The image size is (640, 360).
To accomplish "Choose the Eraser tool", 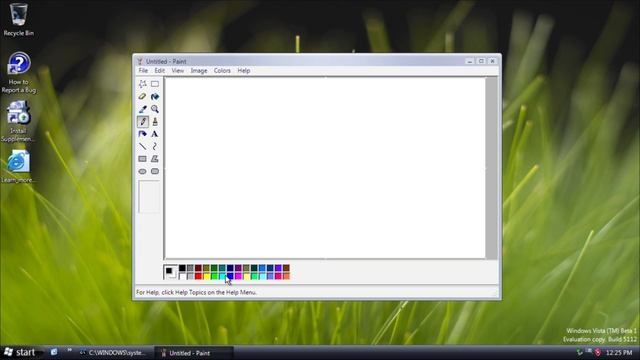I will coord(142,97).
